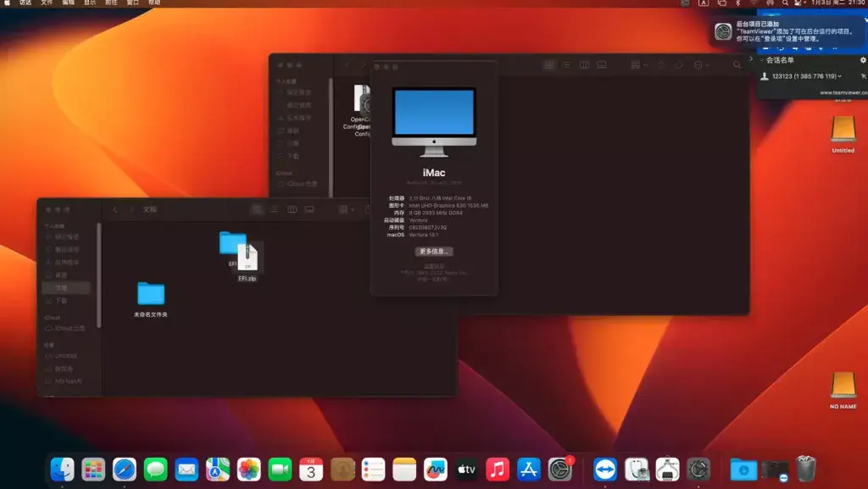Open the www.teamviewer.com link
The width and height of the screenshot is (868, 489).
(843, 93)
